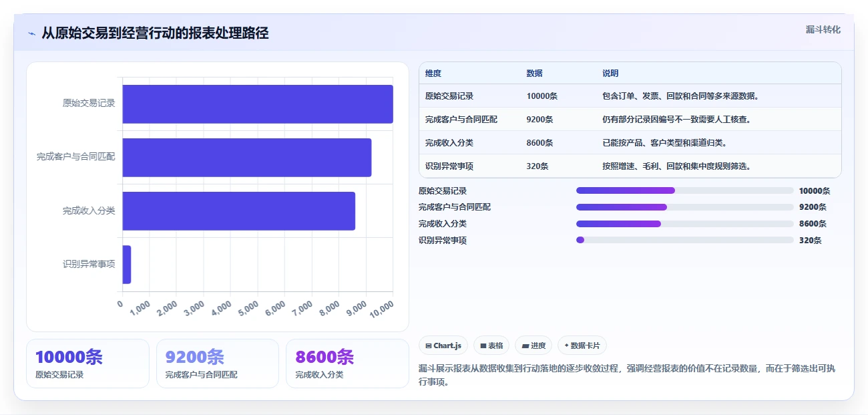Click the chart axis label 识别异常事项
Image resolution: width=868 pixels, height=415 pixels.
click(x=89, y=264)
